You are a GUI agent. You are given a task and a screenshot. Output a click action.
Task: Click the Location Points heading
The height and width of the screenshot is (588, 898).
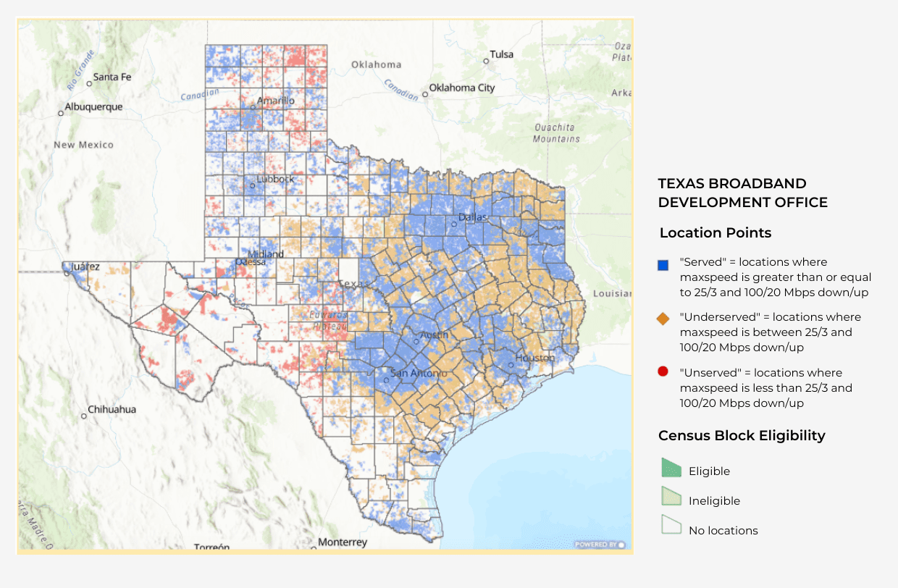(x=716, y=232)
